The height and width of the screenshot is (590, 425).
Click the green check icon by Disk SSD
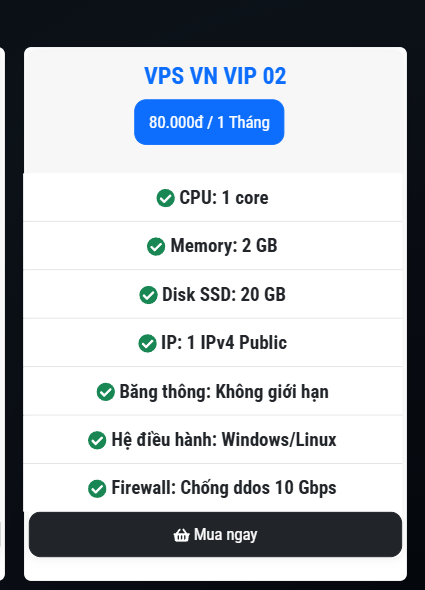[x=148, y=295]
